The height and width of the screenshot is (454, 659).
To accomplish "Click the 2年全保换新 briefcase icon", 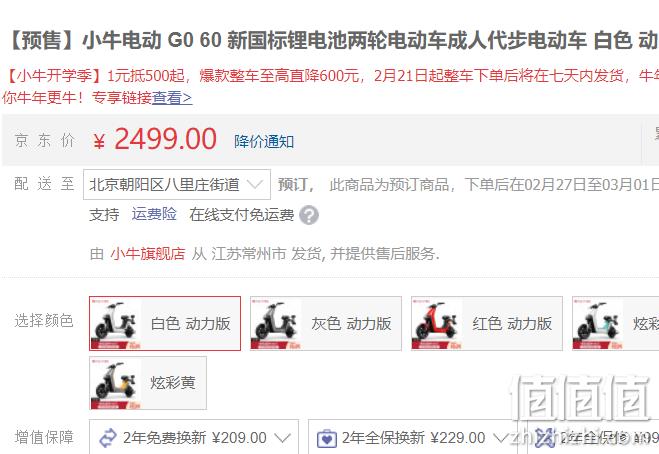I will point(327,438).
